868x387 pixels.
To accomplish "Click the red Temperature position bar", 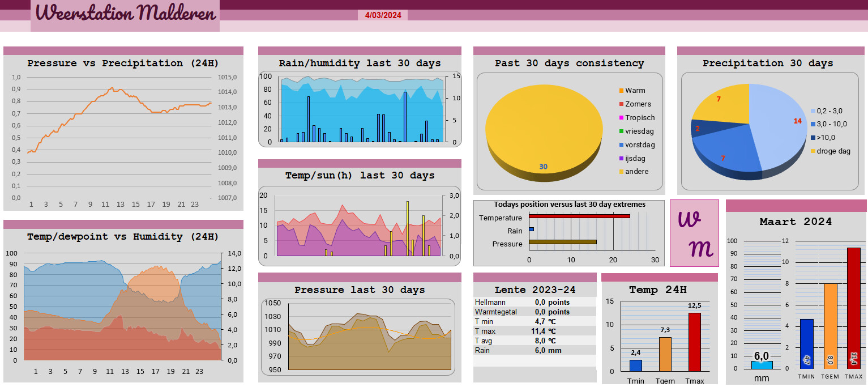I will [579, 216].
